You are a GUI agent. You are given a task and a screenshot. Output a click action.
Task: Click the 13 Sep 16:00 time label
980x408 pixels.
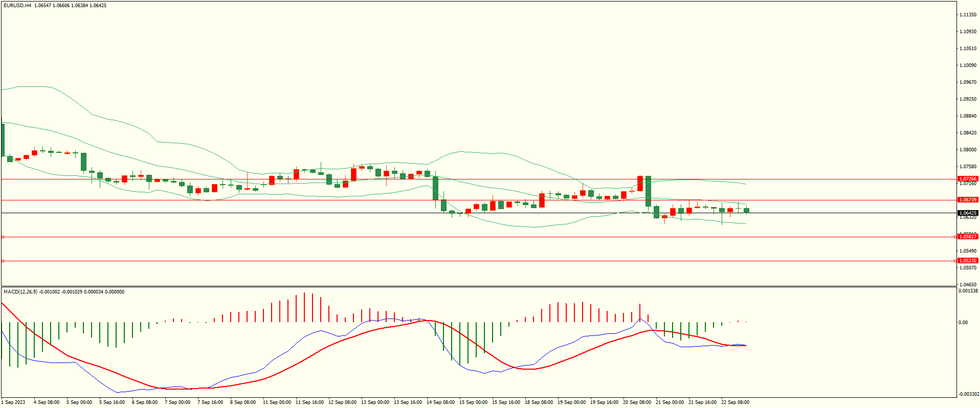tap(408, 402)
